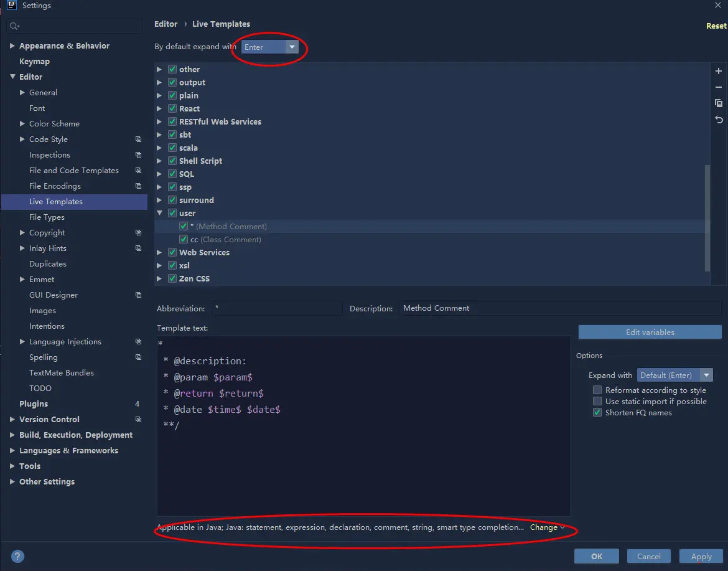Add a new live template with plus icon

tap(718, 71)
